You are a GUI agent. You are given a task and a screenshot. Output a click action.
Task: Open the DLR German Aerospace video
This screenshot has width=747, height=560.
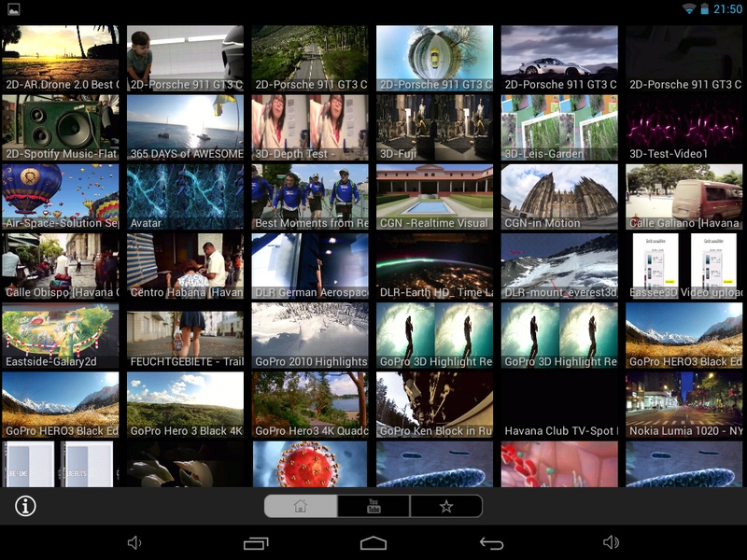point(310,266)
